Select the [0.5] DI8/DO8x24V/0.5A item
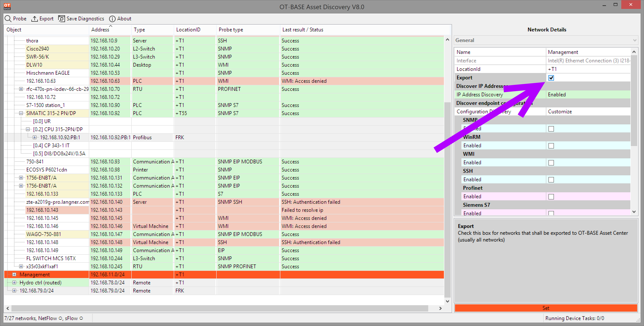Screen dimensions: 644x326 [x=59, y=153]
